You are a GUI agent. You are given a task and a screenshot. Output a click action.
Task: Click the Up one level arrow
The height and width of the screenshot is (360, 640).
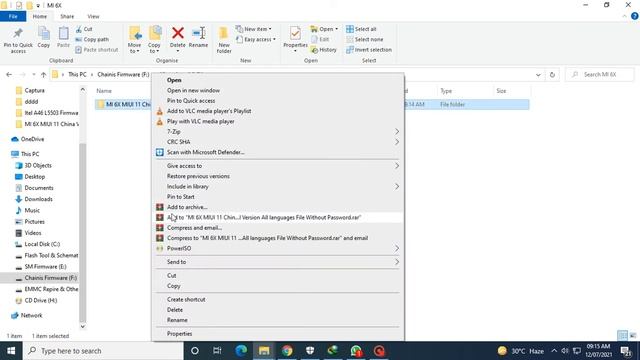click(43, 75)
